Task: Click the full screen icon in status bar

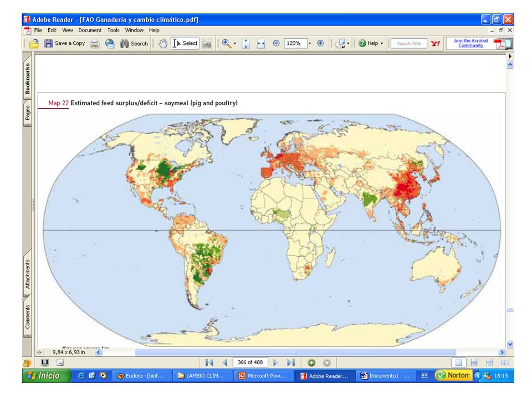Action: [x=45, y=362]
